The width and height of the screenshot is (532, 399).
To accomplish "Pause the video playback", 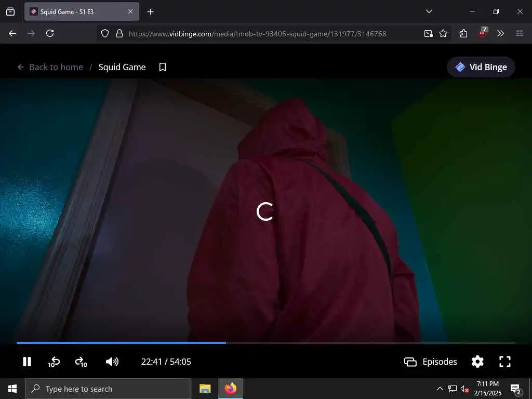I will pyautogui.click(x=27, y=362).
